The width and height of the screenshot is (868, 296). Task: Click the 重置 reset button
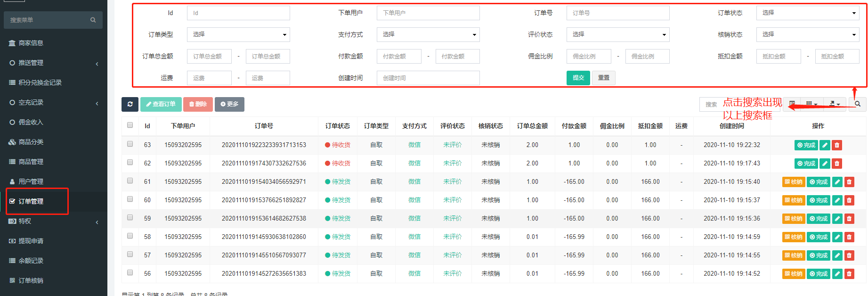[603, 78]
